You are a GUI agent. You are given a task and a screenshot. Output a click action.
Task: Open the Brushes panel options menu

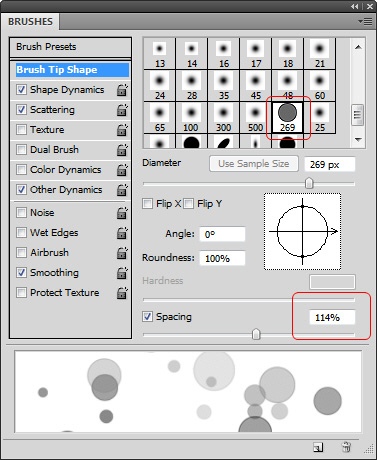click(x=365, y=22)
